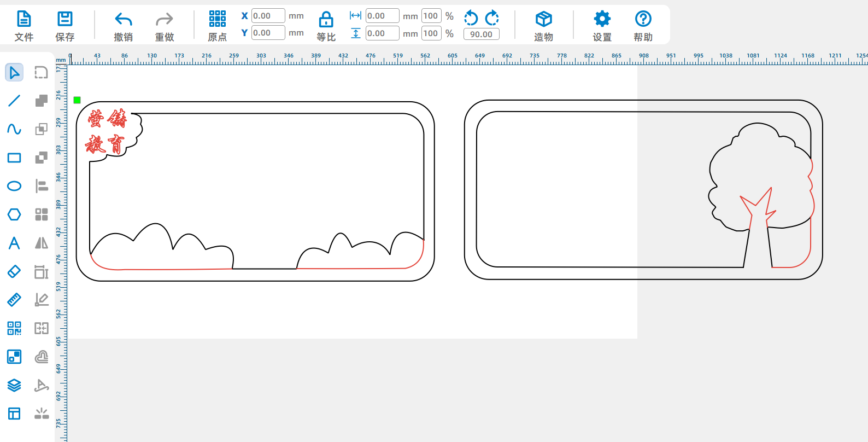This screenshot has width=868, height=442.
Task: Toggle the 等比 aspect ratio lock
Action: pos(326,26)
